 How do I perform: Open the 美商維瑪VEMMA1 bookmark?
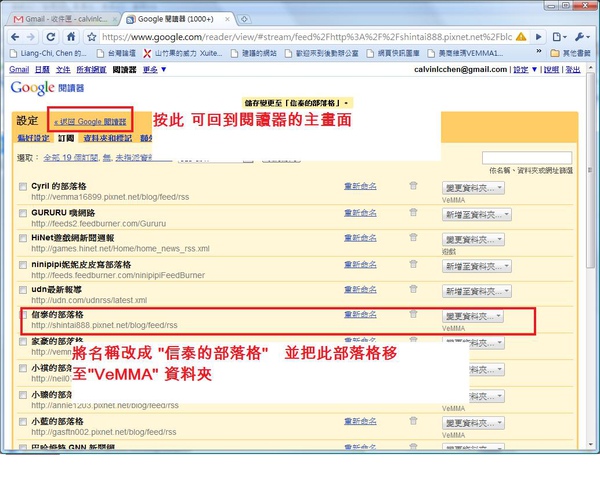pyautogui.click(x=465, y=53)
